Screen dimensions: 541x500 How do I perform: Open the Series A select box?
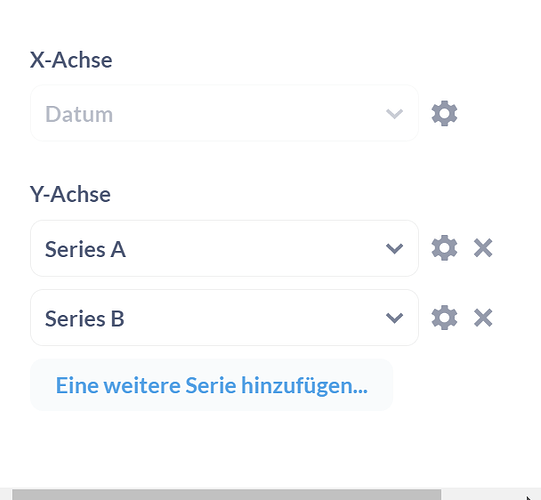(x=225, y=248)
